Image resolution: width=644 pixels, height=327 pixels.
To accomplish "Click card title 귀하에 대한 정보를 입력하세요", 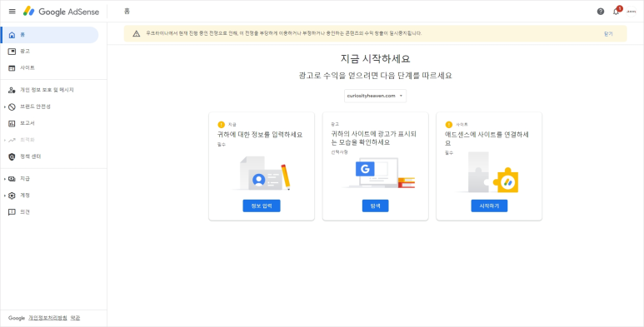I will [x=260, y=135].
